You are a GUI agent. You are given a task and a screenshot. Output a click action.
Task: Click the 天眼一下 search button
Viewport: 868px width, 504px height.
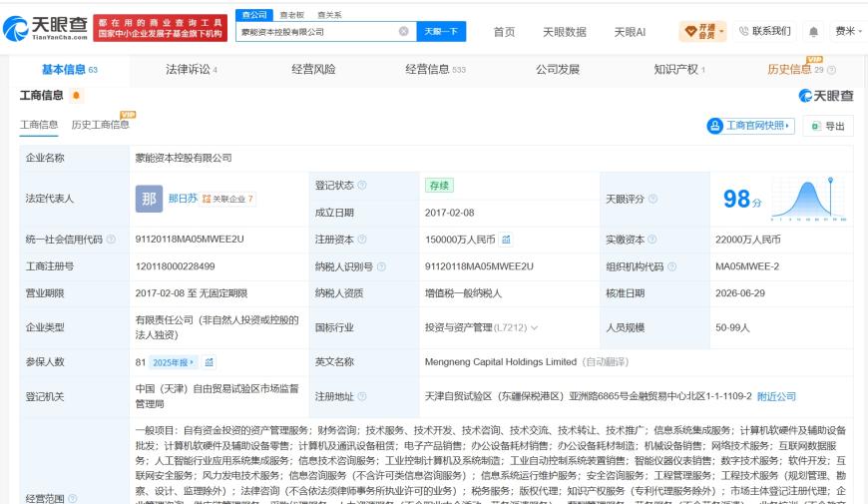pyautogui.click(x=441, y=32)
